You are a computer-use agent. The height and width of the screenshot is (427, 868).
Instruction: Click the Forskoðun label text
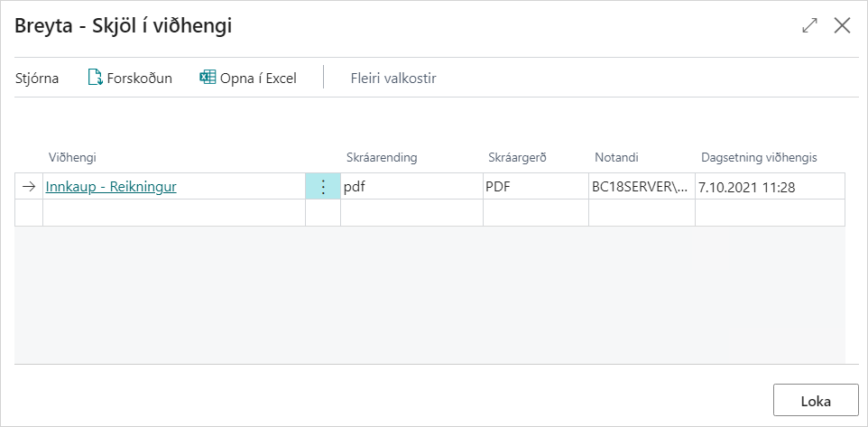click(x=139, y=79)
